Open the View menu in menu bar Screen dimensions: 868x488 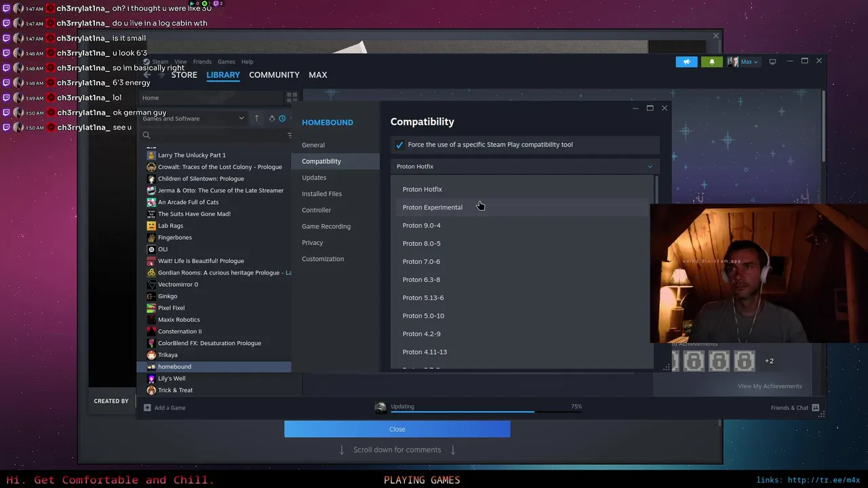click(x=180, y=62)
